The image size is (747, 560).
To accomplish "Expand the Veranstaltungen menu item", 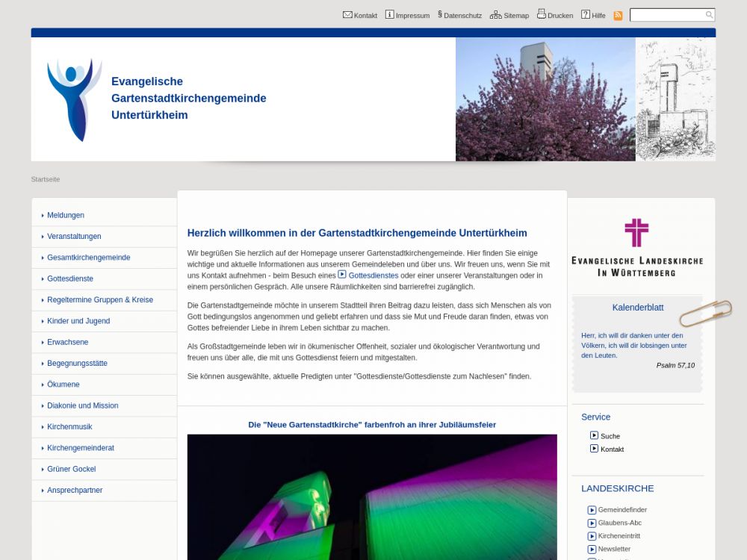I will [74, 237].
